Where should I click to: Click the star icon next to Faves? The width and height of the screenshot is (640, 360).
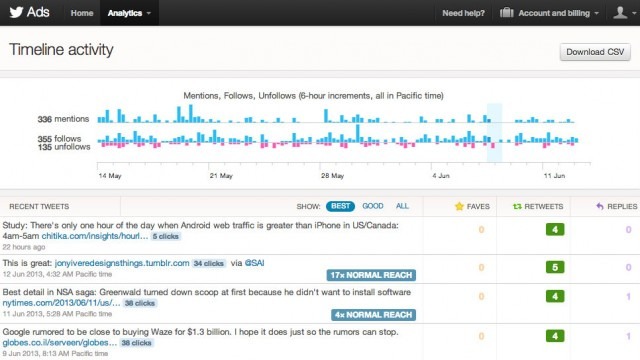coord(459,206)
